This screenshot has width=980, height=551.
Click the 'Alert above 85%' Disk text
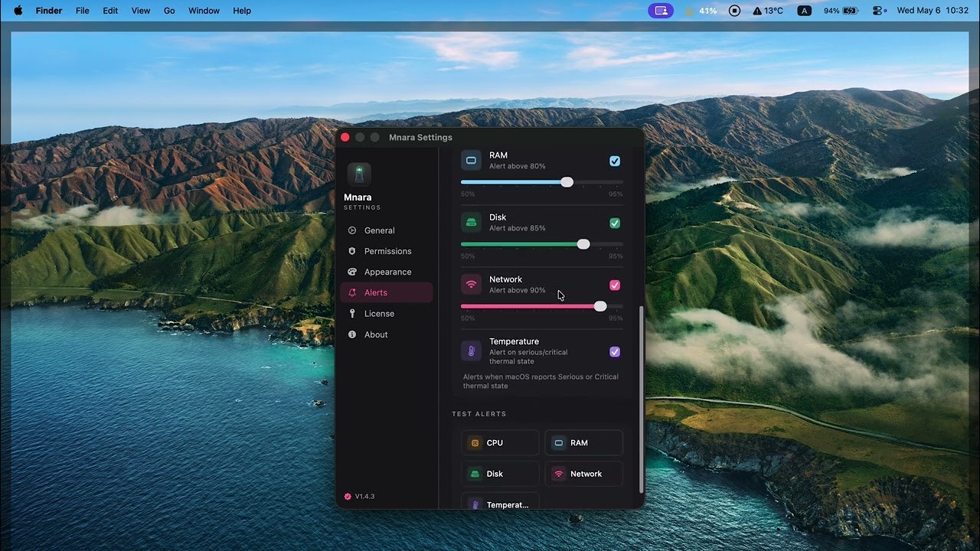coord(518,228)
